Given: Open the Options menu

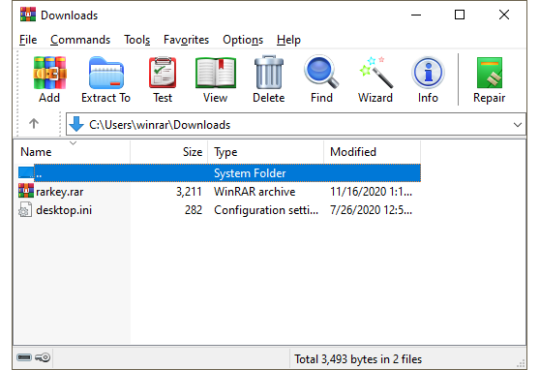Looking at the screenshot, I should pos(243,40).
